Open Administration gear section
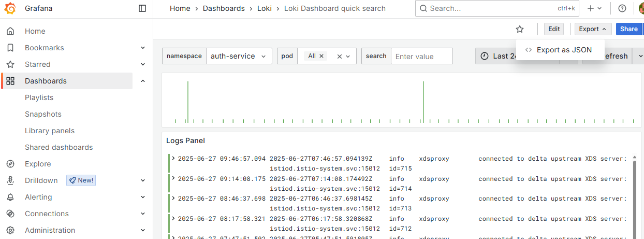644x239 pixels. pos(50,230)
